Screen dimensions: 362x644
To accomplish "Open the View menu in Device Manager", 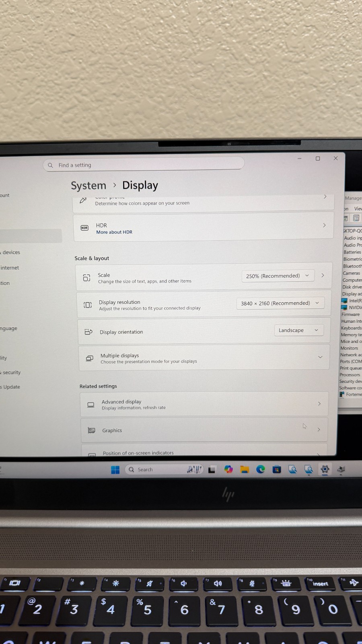I will coord(358,208).
